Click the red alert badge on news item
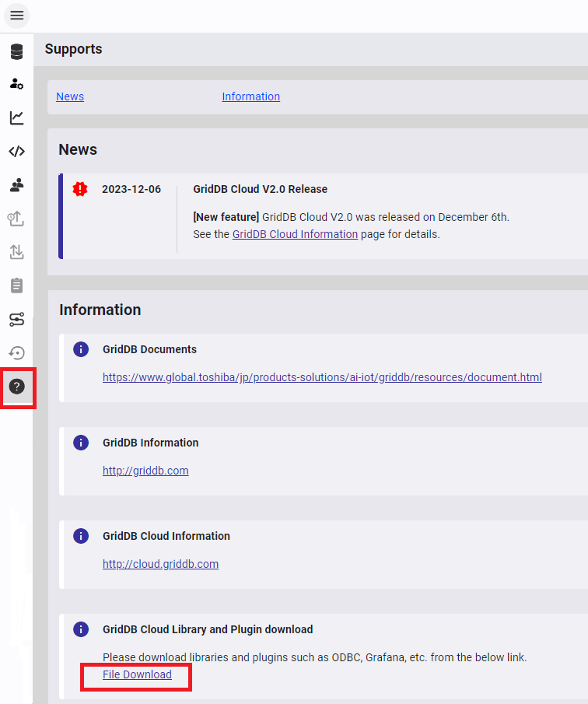This screenshot has width=588, height=704. (80, 189)
